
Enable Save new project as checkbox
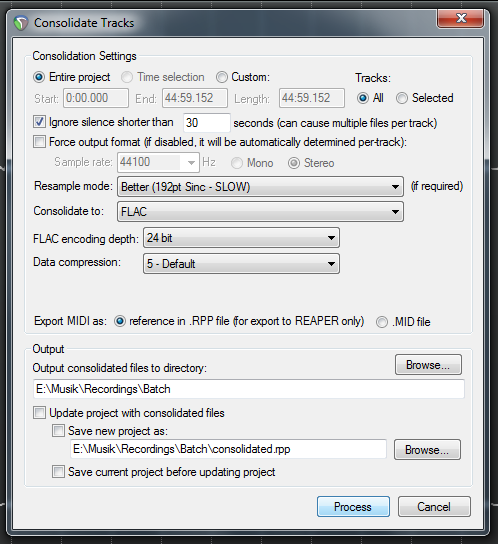pyautogui.click(x=58, y=431)
